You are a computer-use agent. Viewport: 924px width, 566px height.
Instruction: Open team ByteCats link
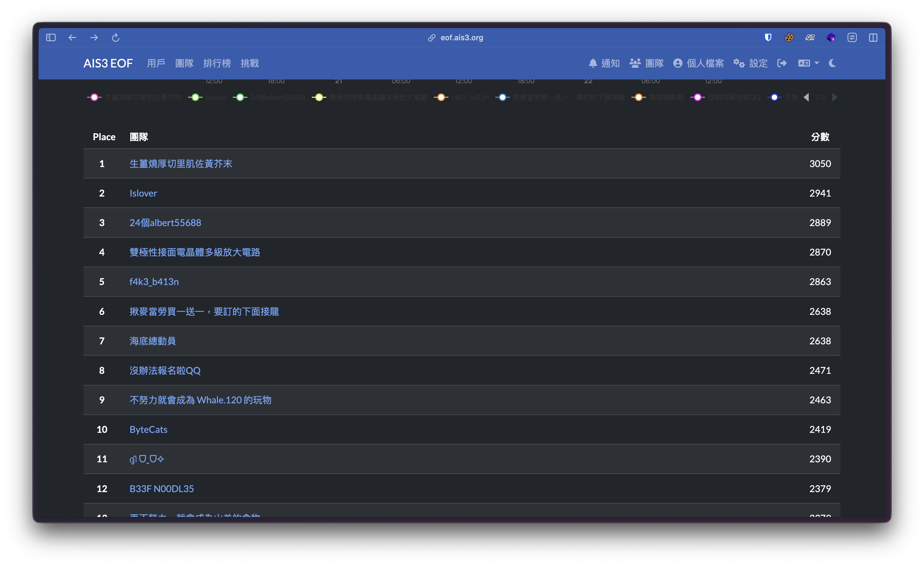148,430
